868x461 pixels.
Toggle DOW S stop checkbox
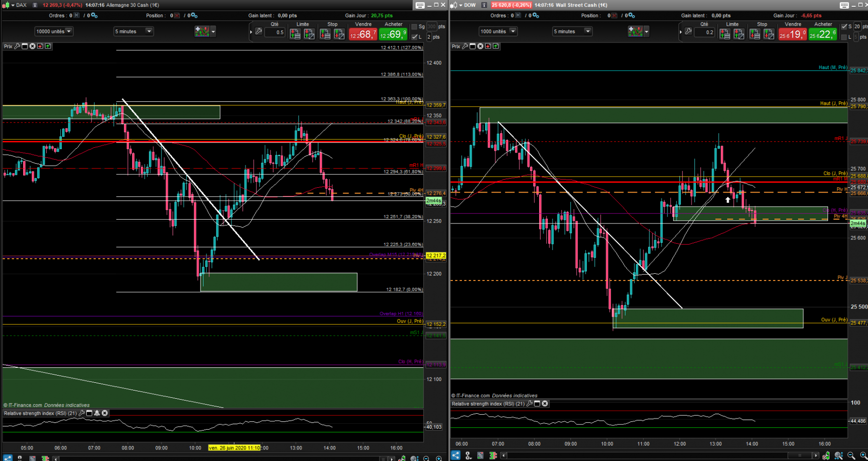click(x=844, y=27)
